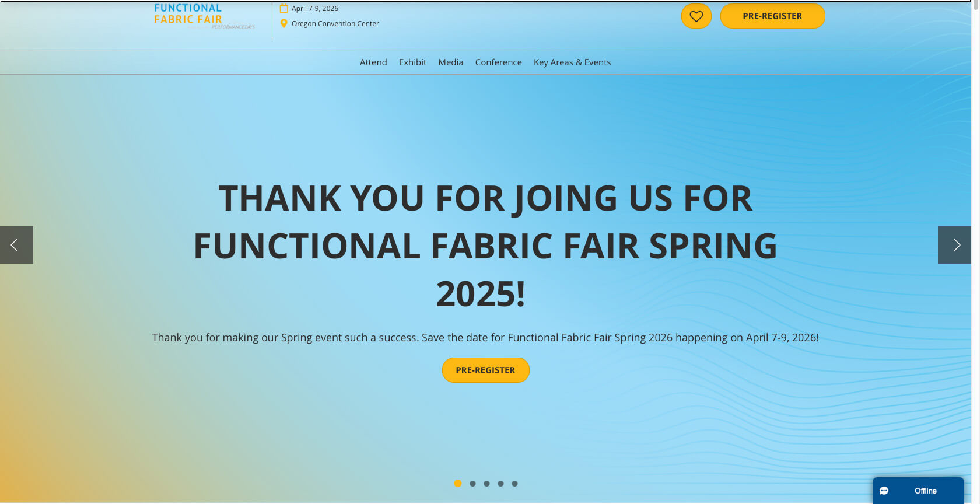Click the April 7-9, 2026 date text

click(315, 9)
